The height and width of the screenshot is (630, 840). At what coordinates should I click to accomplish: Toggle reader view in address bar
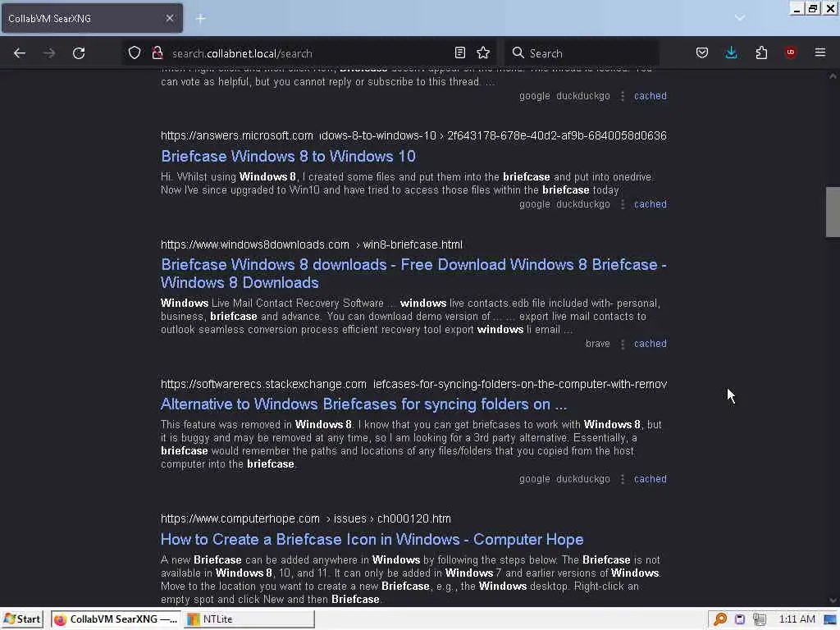[x=459, y=52]
